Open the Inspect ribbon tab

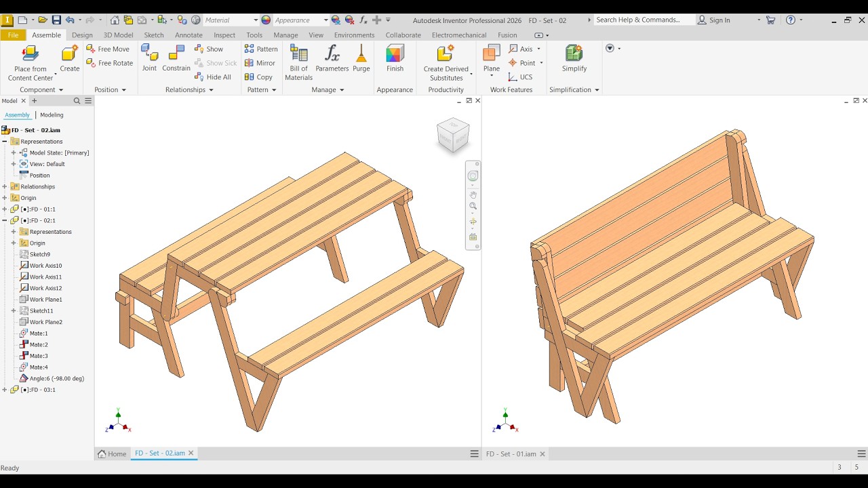tap(224, 35)
